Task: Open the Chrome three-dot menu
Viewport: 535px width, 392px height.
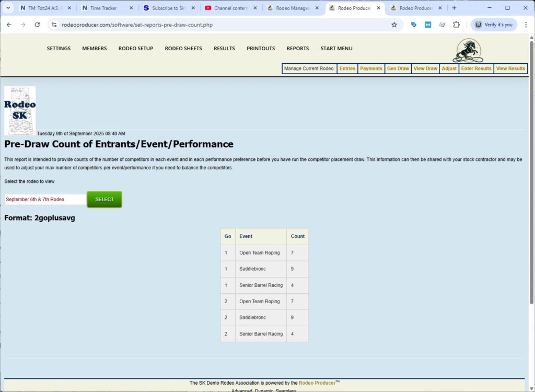Action: pyautogui.click(x=526, y=25)
